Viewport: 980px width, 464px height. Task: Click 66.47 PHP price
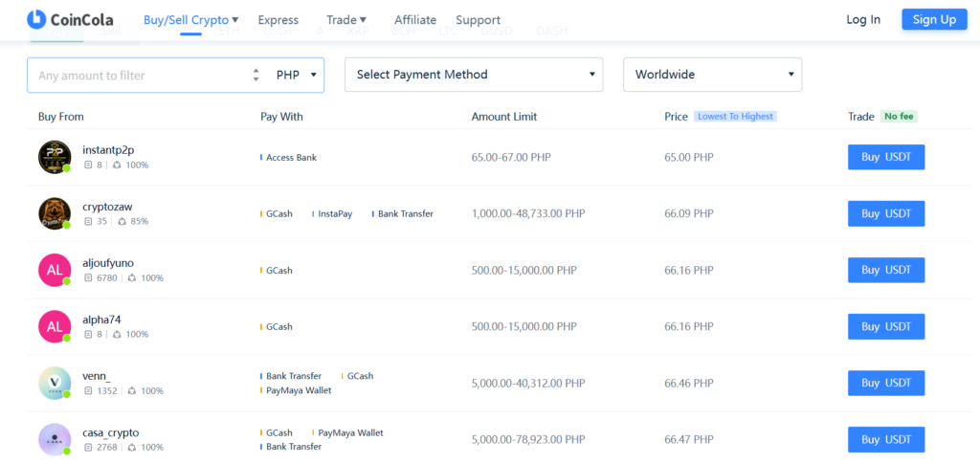click(x=689, y=440)
